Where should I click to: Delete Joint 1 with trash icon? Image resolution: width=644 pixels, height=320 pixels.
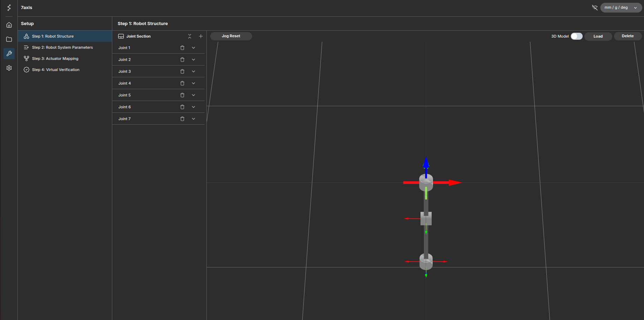(x=182, y=48)
